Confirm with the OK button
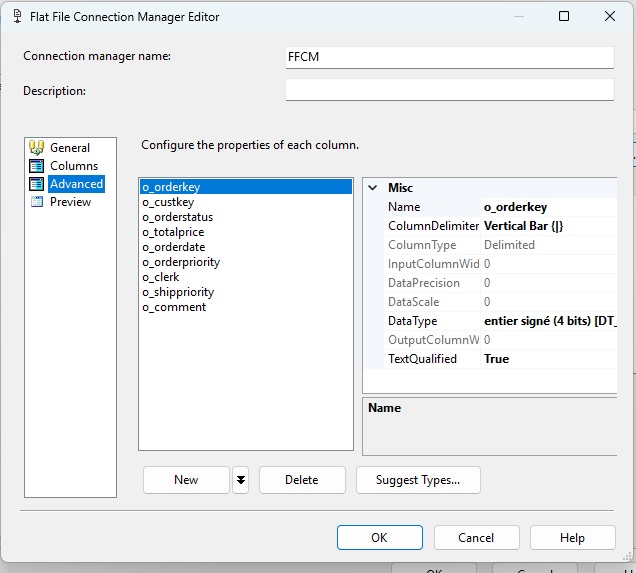The height and width of the screenshot is (573, 636). (380, 538)
